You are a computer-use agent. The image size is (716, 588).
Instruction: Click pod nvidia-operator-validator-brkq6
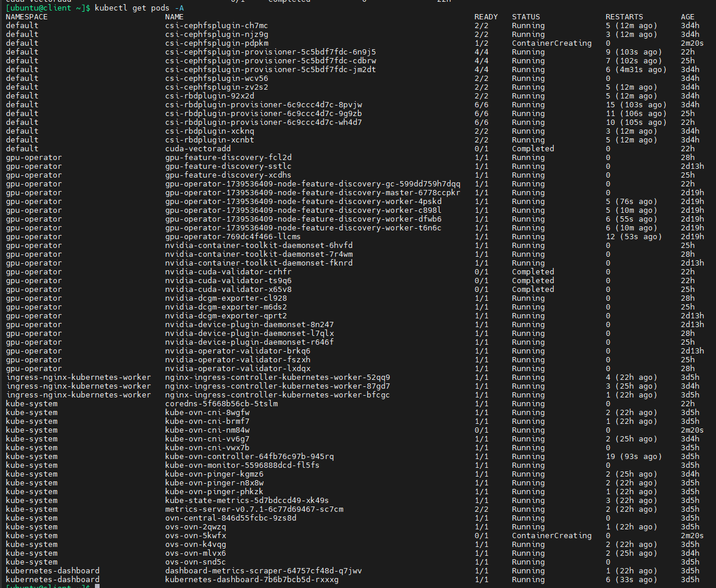coord(238,351)
